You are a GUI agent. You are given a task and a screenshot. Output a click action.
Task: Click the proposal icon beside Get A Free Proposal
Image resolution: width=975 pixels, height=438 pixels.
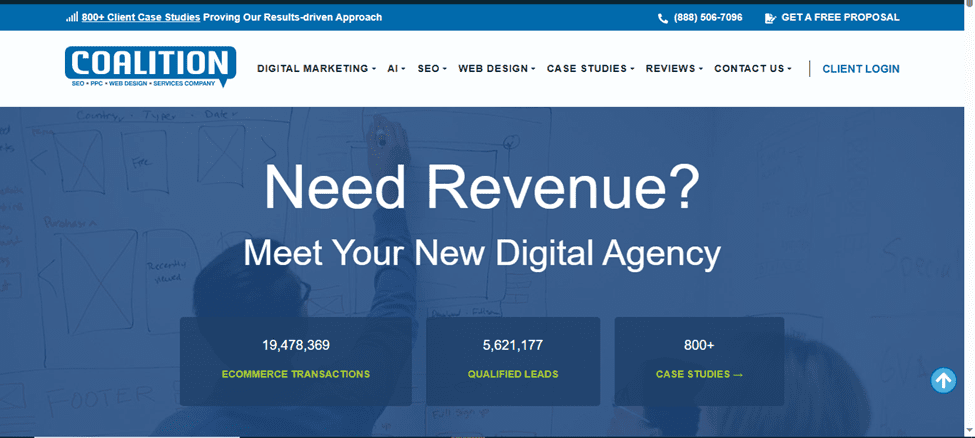click(x=769, y=18)
